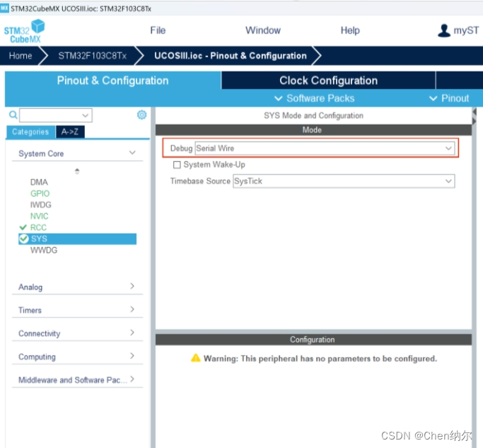The height and width of the screenshot is (448, 483).
Task: Select WWDG in System Core
Action: point(44,250)
